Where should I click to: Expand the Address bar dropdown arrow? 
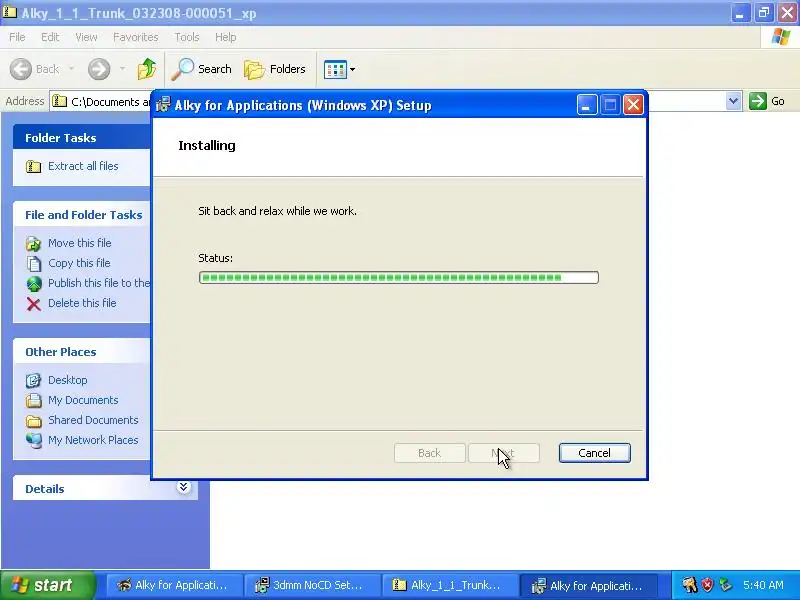coord(733,101)
